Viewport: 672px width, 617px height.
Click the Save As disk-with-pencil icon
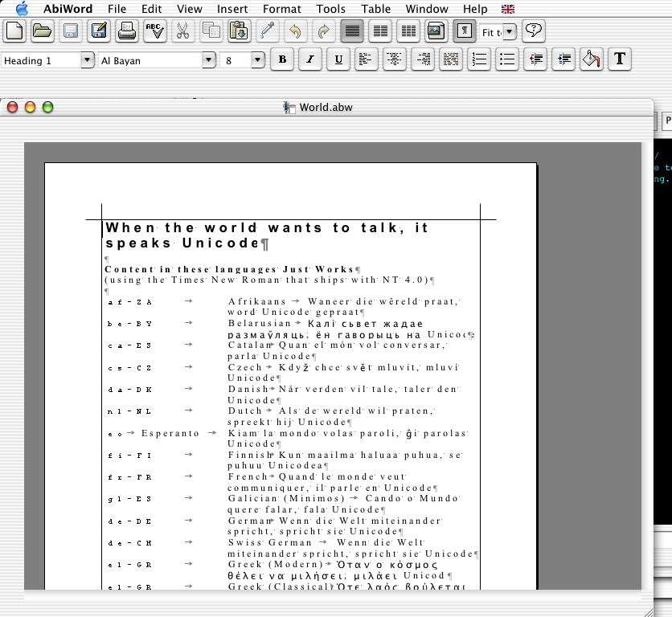point(99,31)
